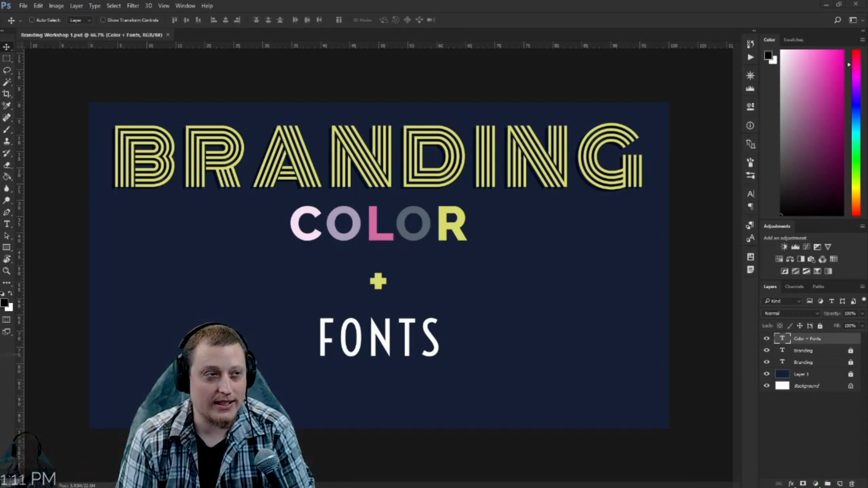Select the Horizontal Type tool
868x488 pixels.
click(x=6, y=224)
